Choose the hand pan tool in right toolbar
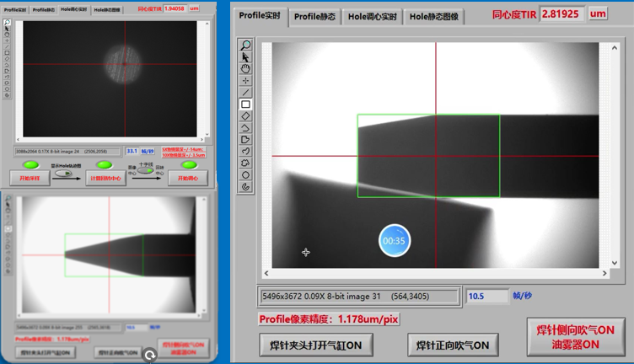The image size is (634, 364). [x=245, y=68]
